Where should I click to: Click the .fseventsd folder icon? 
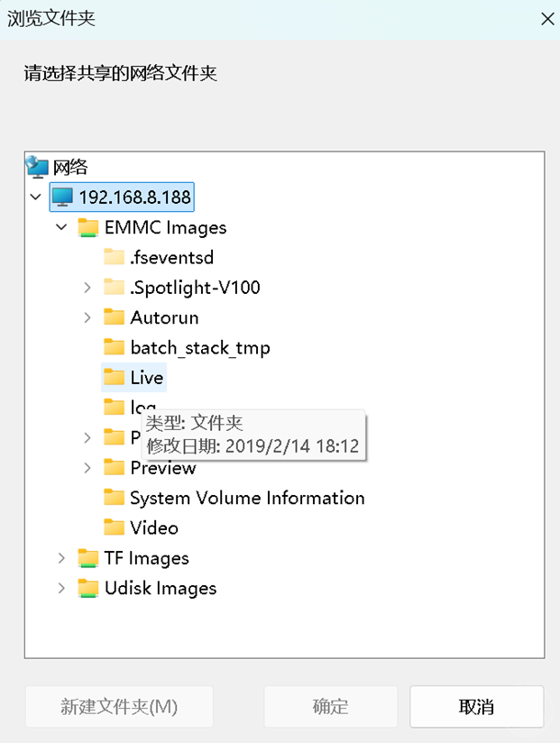114,258
